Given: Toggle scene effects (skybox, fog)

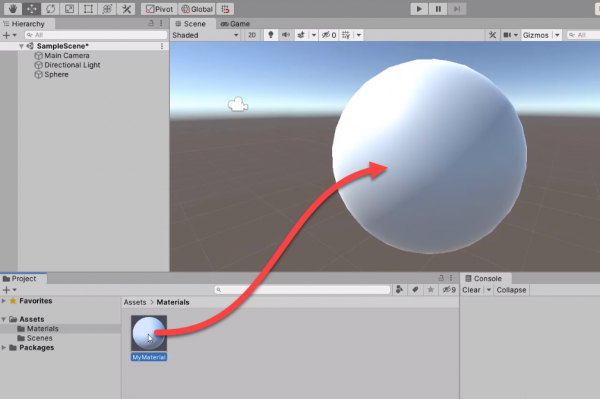Looking at the screenshot, I should click(x=301, y=35).
